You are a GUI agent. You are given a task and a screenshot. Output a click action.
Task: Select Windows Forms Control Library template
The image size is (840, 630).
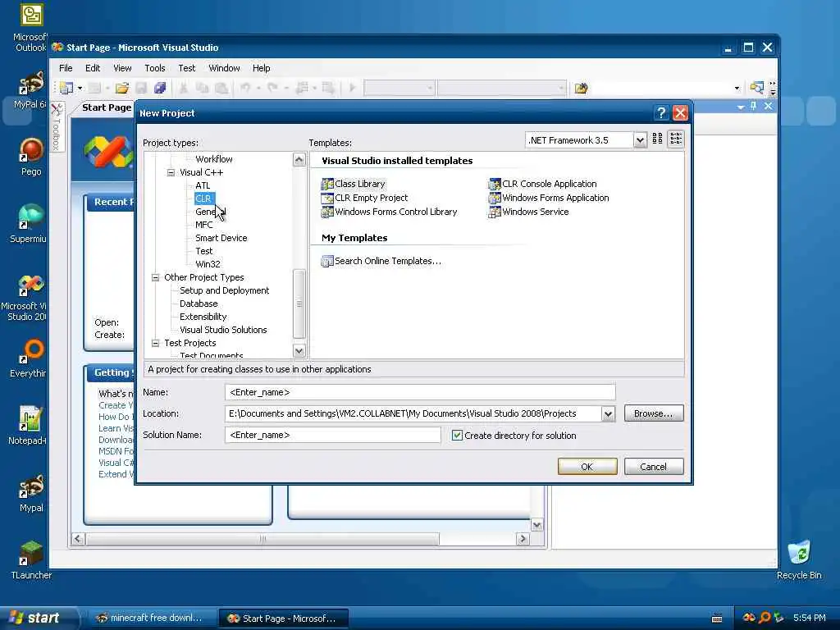389,212
